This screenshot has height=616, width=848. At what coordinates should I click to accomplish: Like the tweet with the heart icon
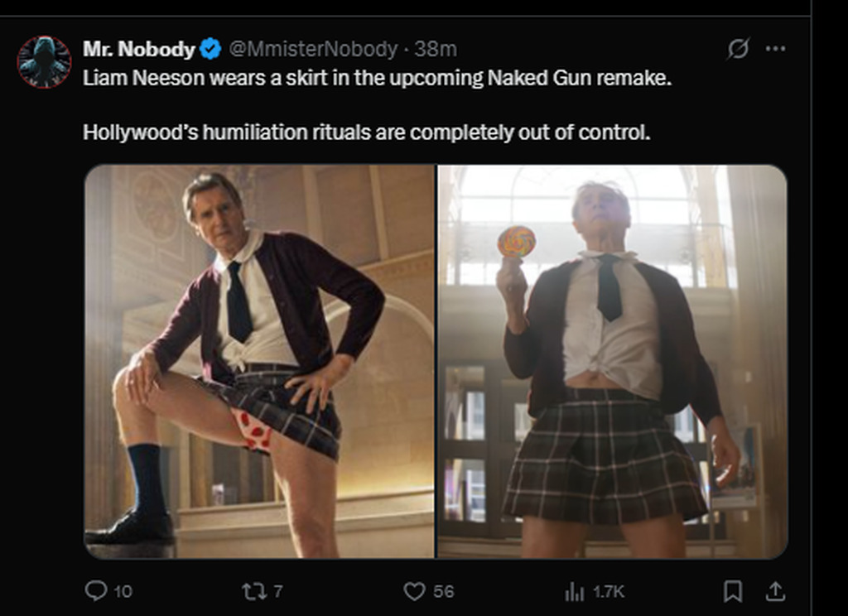(413, 590)
